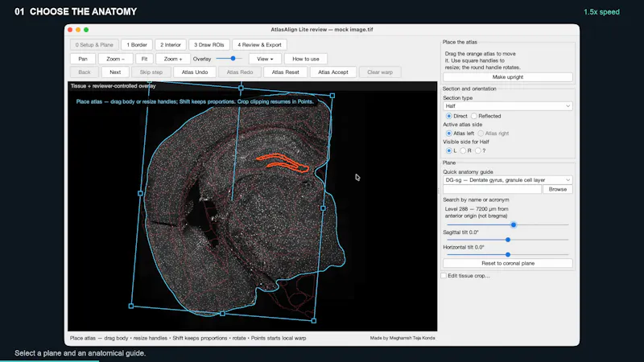Screen dimensions: 644x362
Task: Click the right-middle atlas resize handle
Action: click(x=324, y=208)
